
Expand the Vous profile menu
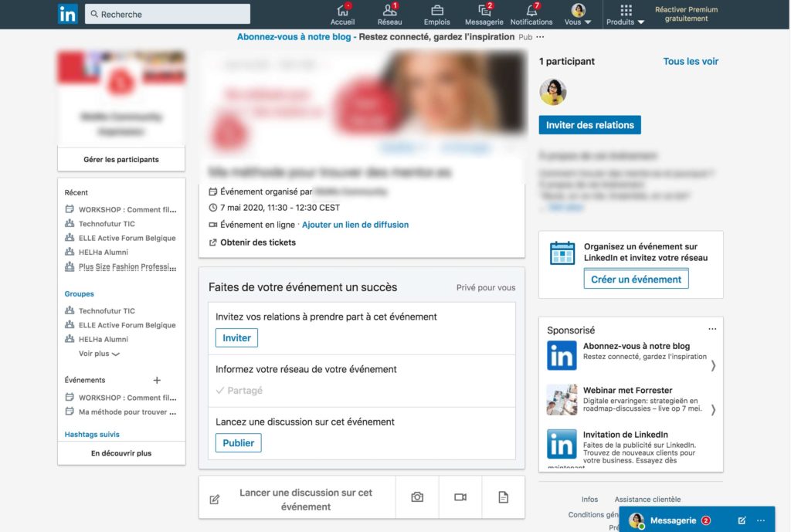pos(578,14)
